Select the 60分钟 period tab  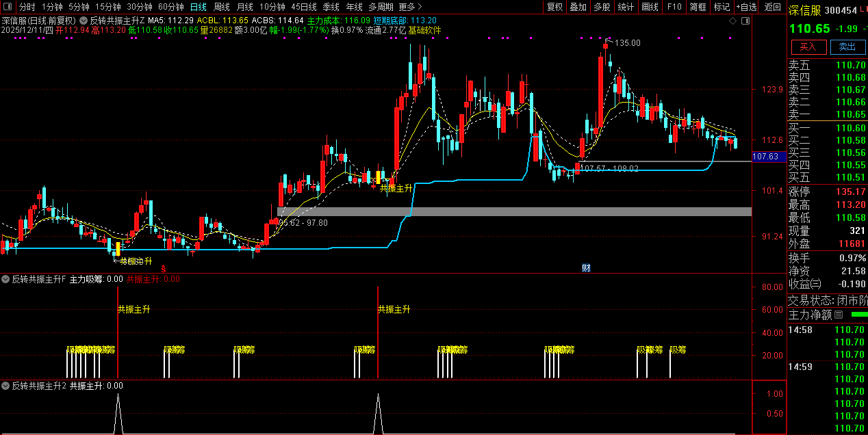click(170, 7)
